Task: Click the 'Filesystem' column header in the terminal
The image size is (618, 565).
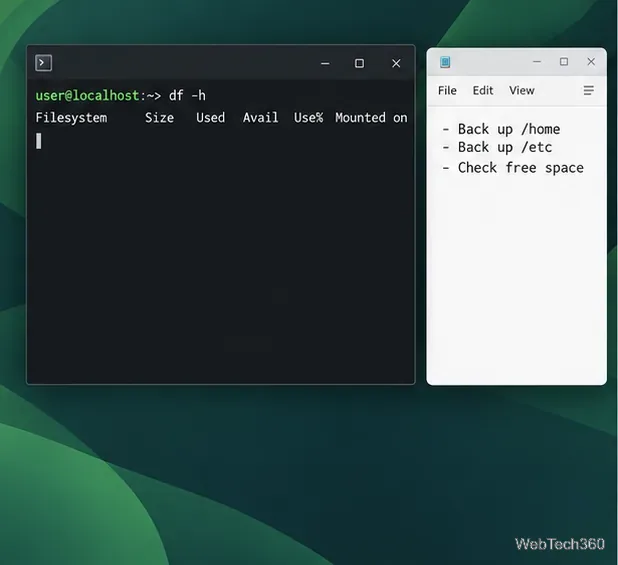Action: coord(71,118)
